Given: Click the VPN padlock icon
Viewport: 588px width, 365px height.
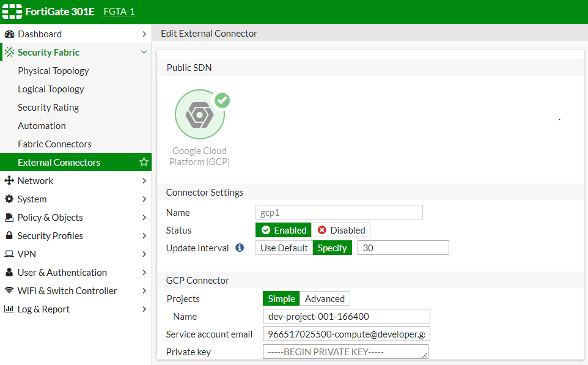Looking at the screenshot, I should [x=9, y=254].
